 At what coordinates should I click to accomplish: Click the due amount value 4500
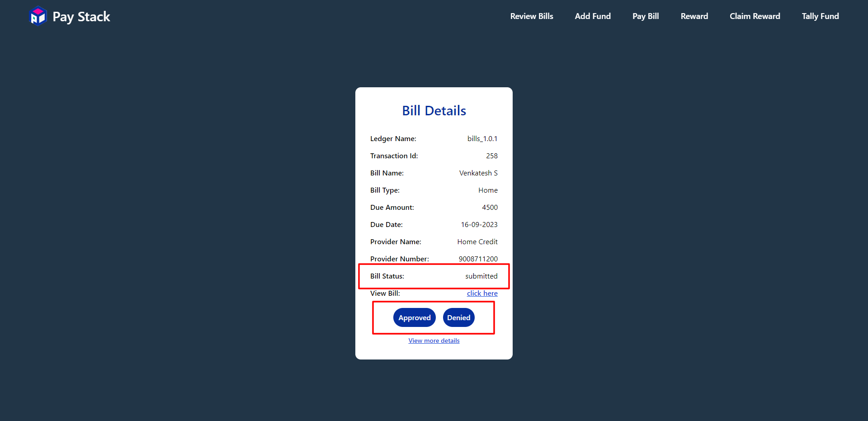point(490,208)
